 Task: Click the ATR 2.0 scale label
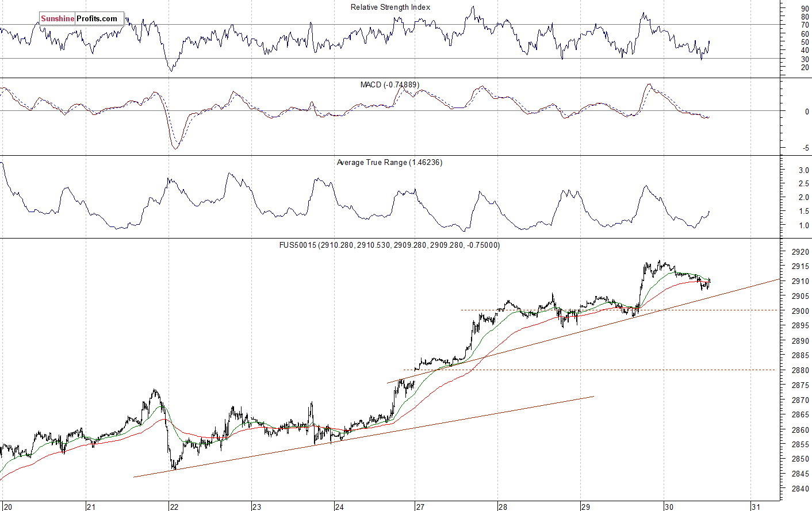click(x=804, y=198)
